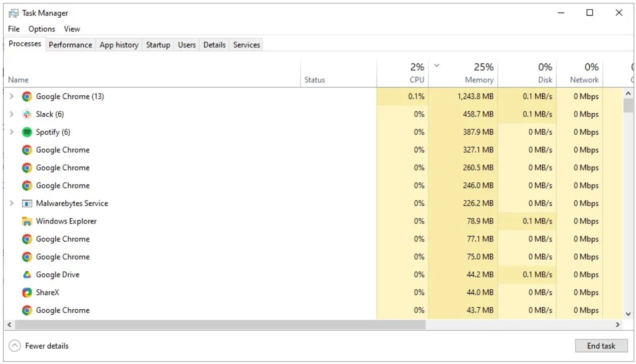Expand the Spotify (6) process group
The height and width of the screenshot is (364, 636).
point(12,132)
